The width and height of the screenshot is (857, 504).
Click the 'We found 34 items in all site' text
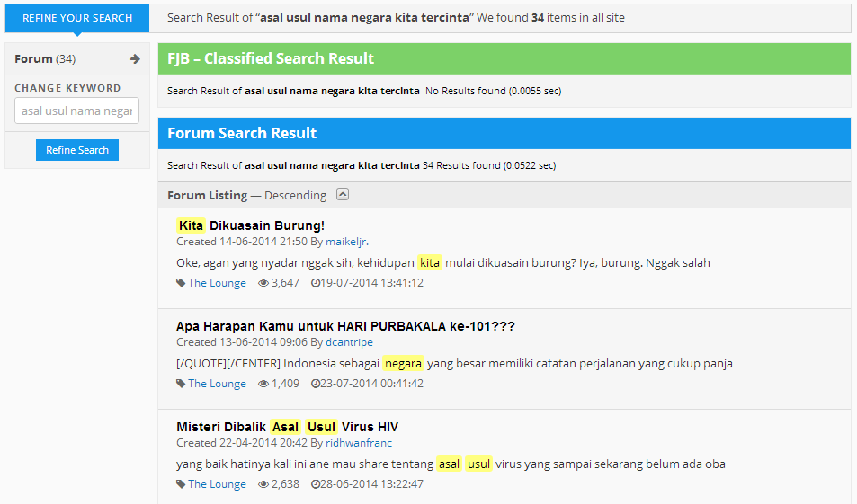pos(550,17)
